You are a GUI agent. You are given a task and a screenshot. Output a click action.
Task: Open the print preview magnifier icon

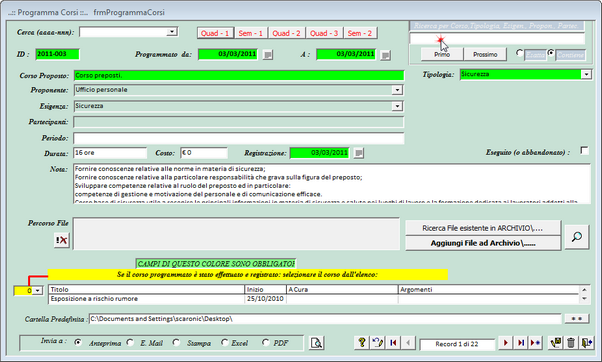[317, 342]
